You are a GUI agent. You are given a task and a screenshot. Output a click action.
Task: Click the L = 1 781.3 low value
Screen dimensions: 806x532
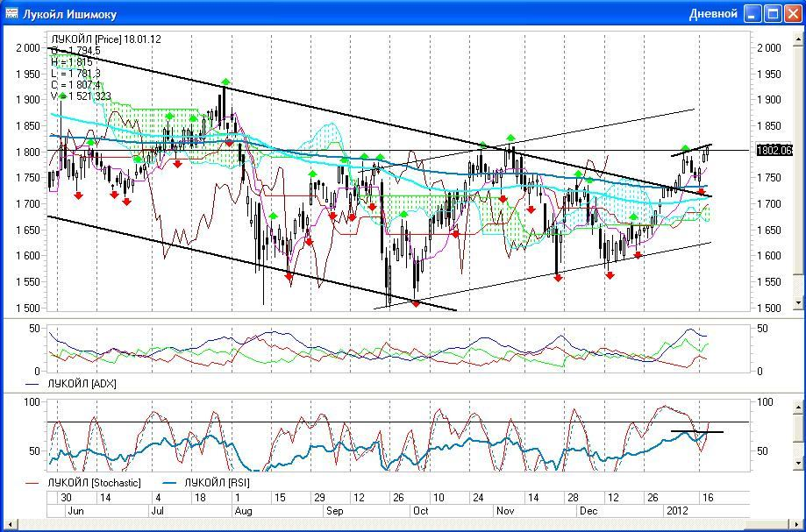(75, 74)
